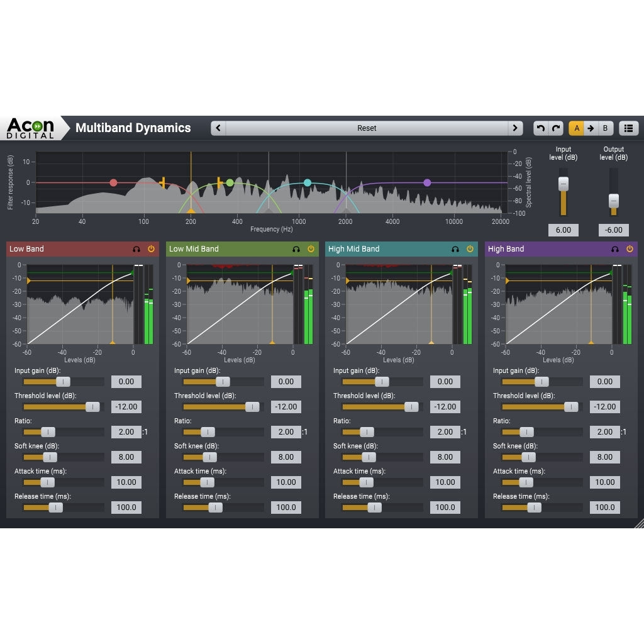Click the undo arrow icon
This screenshot has width=644, height=644.
(540, 128)
